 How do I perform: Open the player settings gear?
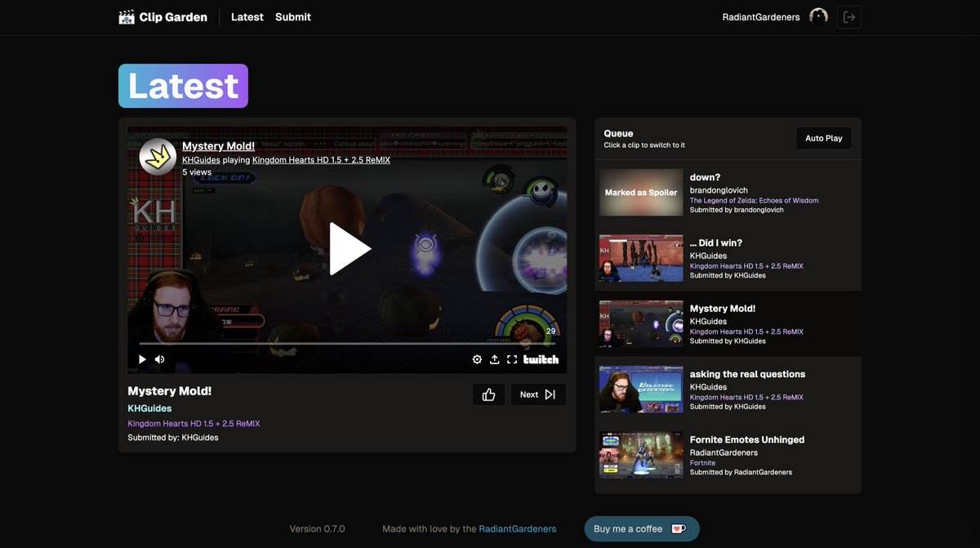tap(477, 359)
